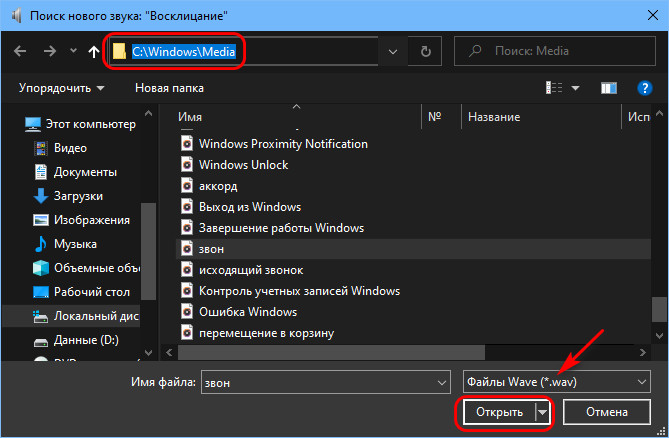
Task: Click the audio icon of Ошибка Windows
Action: (187, 311)
